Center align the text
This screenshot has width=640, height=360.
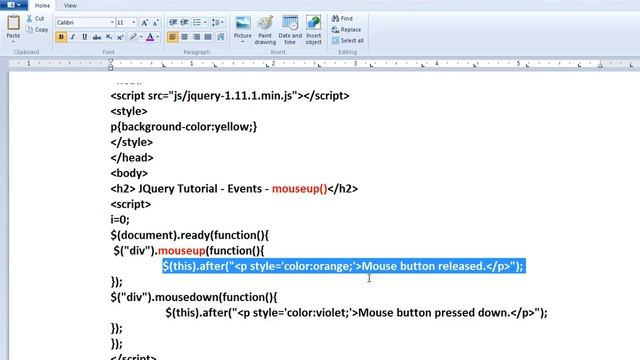(x=184, y=37)
